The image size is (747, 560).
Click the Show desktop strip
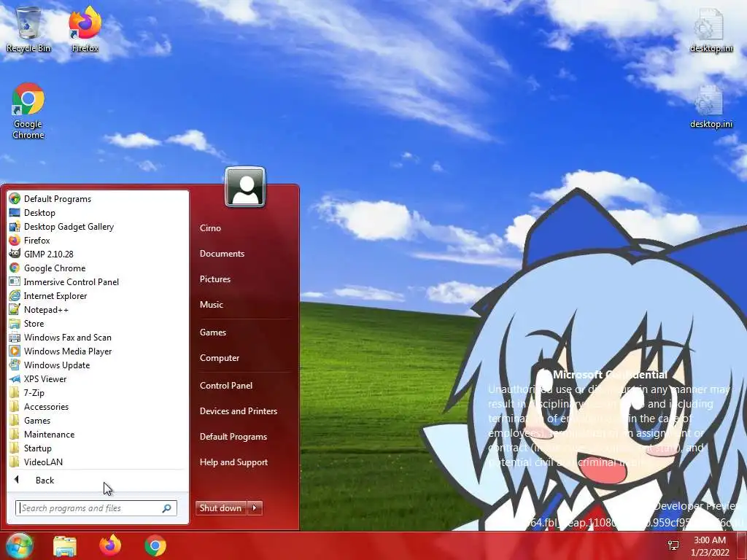tap(741, 545)
